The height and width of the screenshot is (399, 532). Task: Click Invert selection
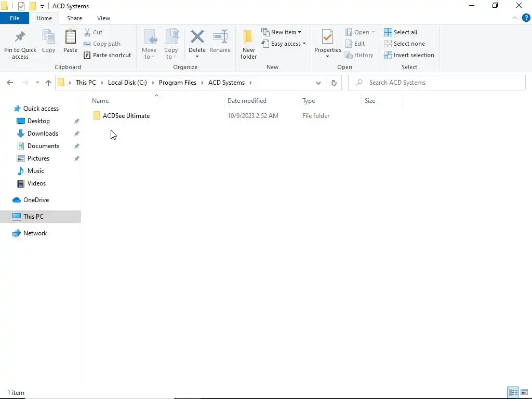click(x=409, y=55)
